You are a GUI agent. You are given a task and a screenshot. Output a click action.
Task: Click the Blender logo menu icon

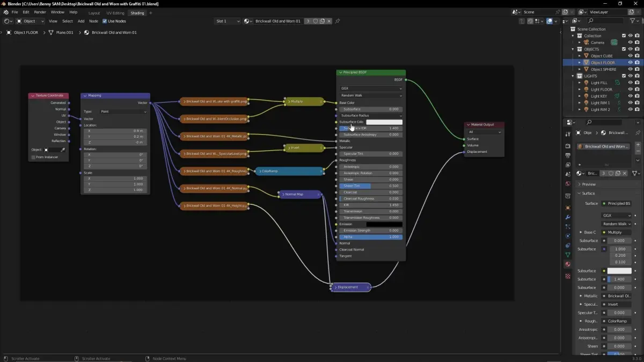click(x=5, y=12)
